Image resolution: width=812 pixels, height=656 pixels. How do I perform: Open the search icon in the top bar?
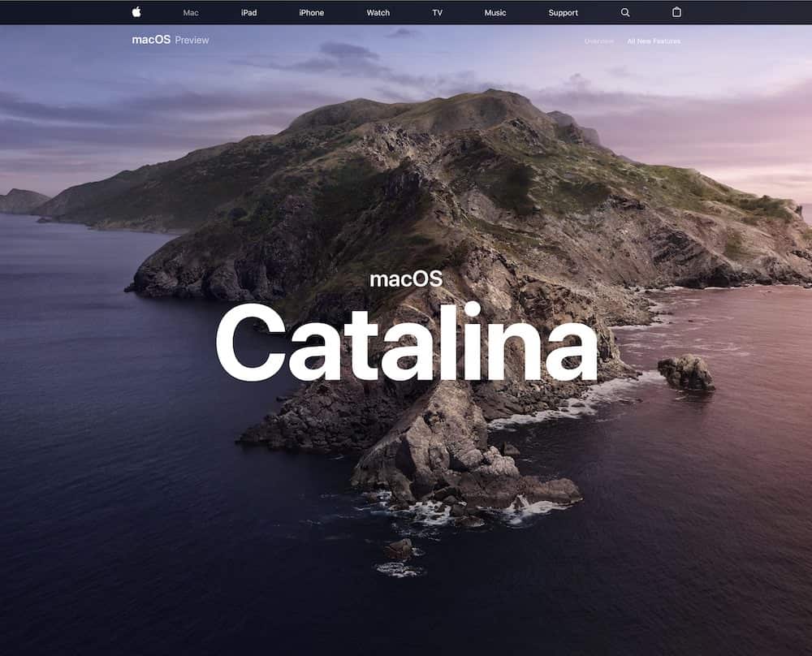[625, 12]
